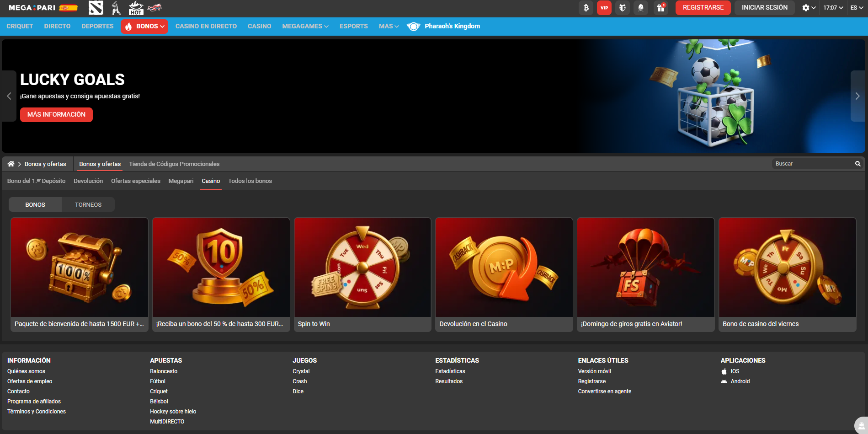Expand the MEGAGAMES menu dropdown

click(x=305, y=27)
